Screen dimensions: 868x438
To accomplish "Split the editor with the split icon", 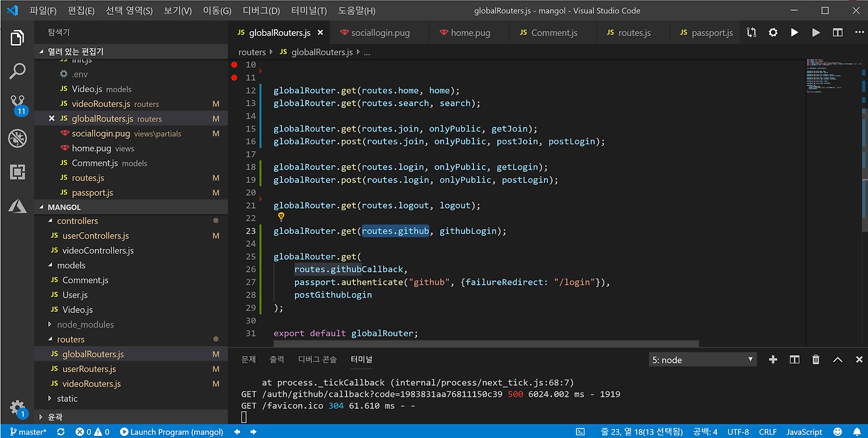I will point(837,33).
